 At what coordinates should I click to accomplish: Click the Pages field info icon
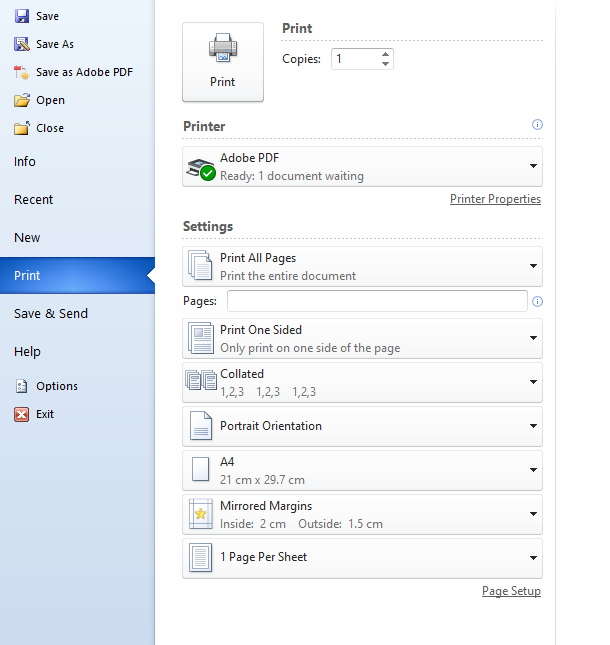point(537,302)
